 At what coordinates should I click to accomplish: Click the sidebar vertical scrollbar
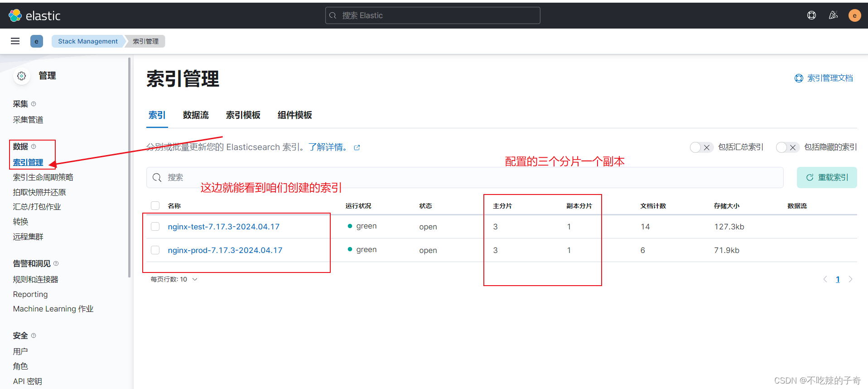click(x=130, y=167)
